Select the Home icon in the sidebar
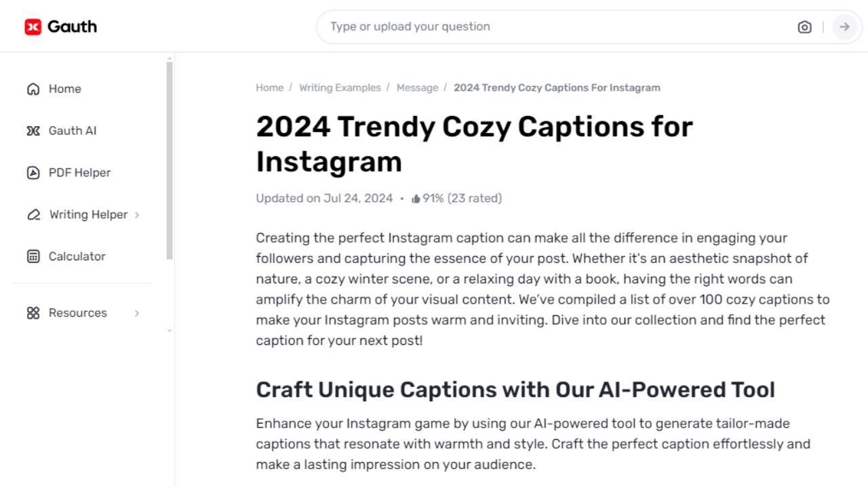868x488 pixels. point(33,88)
